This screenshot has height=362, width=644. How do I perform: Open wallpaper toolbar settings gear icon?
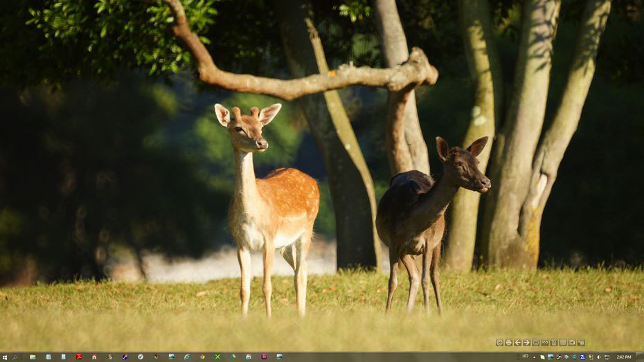(x=582, y=343)
